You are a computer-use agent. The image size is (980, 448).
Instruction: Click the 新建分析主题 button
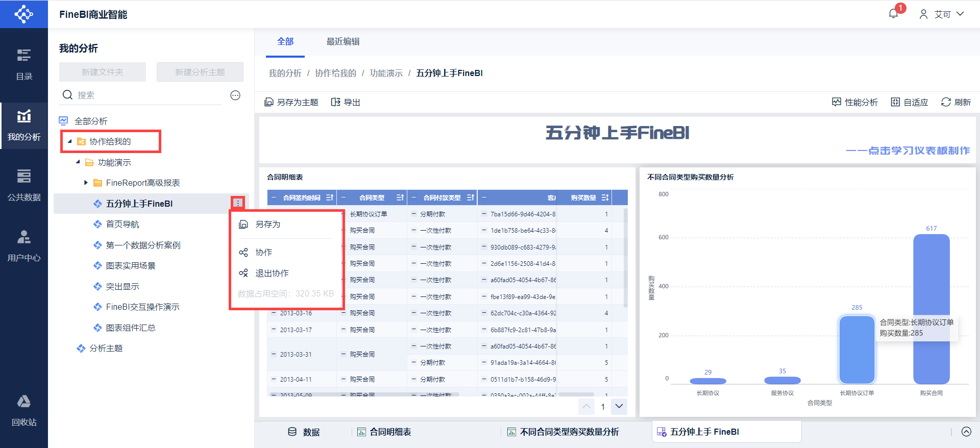[200, 72]
